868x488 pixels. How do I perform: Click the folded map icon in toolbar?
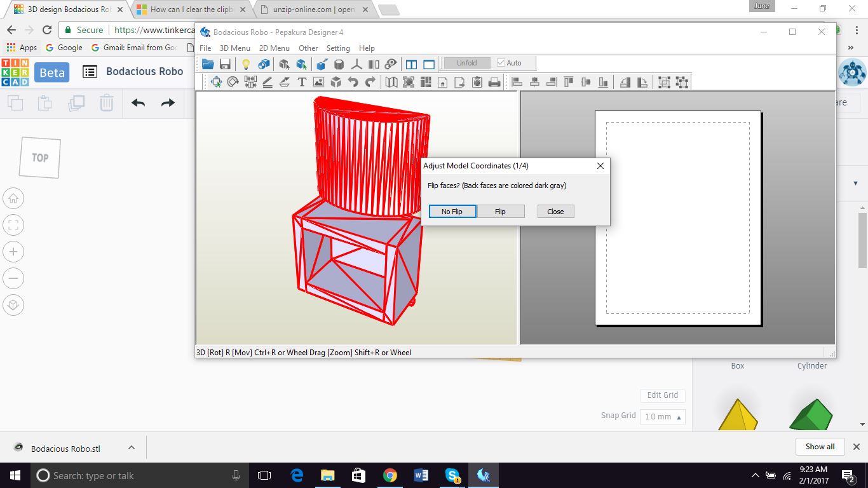tap(391, 82)
